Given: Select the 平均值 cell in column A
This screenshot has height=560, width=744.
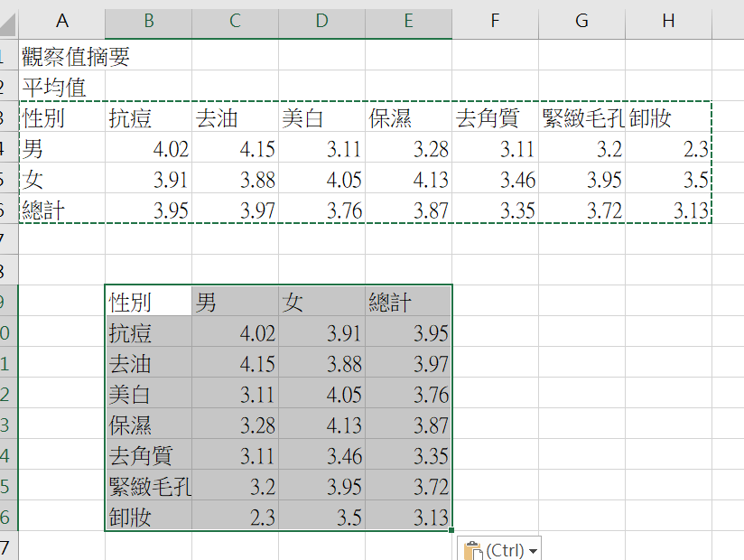Looking at the screenshot, I should 54,89.
